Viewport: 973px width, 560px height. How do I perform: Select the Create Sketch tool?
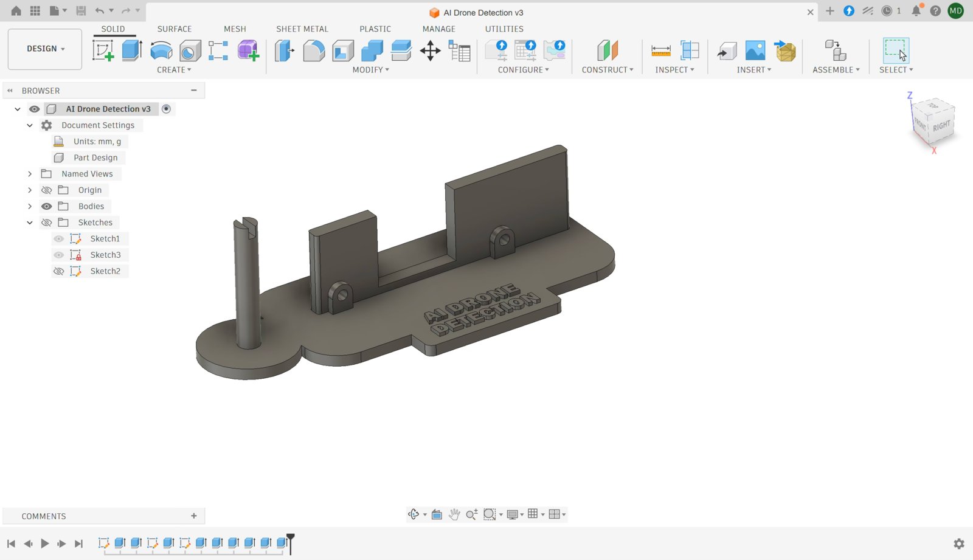[103, 50]
